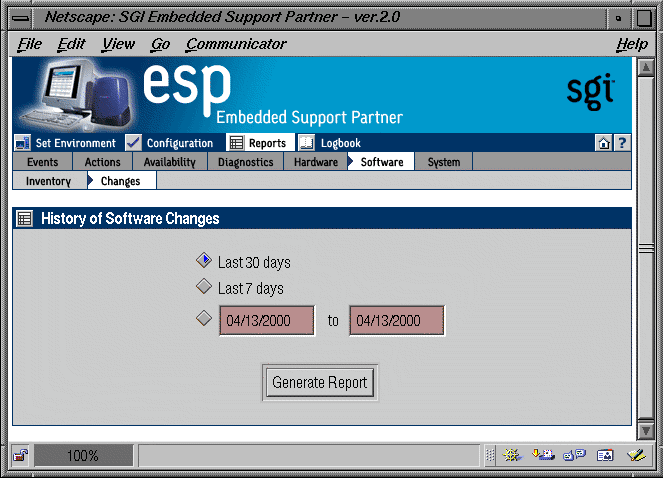Open the window menu button in title bar

pyautogui.click(x=21, y=18)
